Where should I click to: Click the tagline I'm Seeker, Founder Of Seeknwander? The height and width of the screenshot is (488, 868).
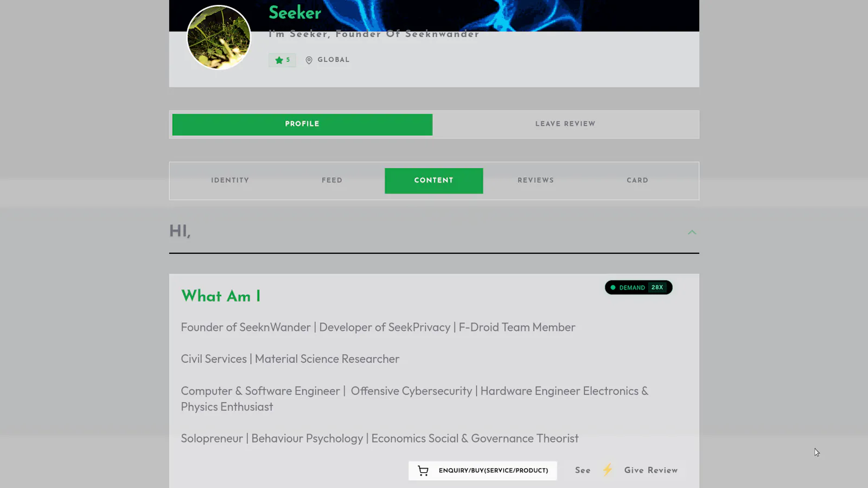click(x=374, y=34)
